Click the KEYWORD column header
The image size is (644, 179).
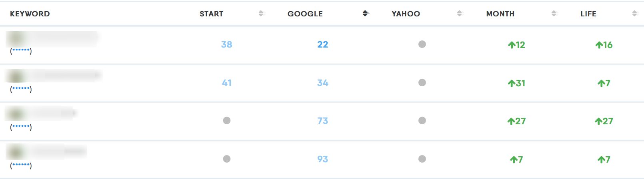[x=30, y=14]
